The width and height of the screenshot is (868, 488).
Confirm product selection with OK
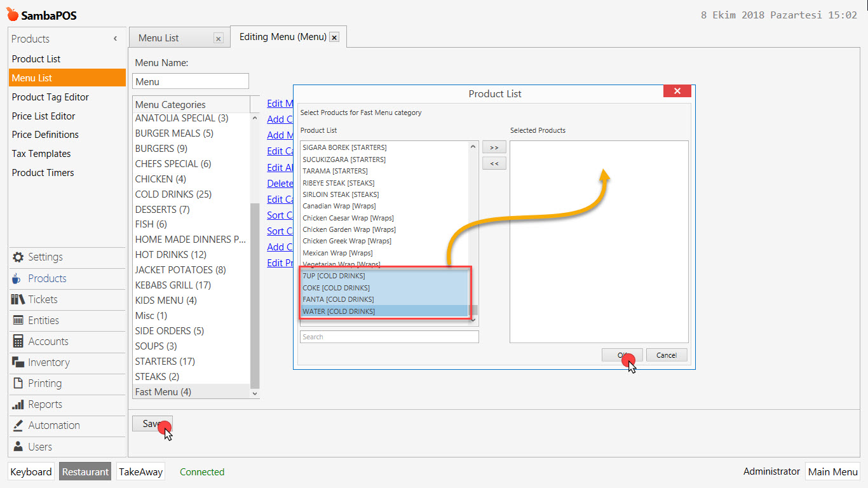tap(621, 355)
